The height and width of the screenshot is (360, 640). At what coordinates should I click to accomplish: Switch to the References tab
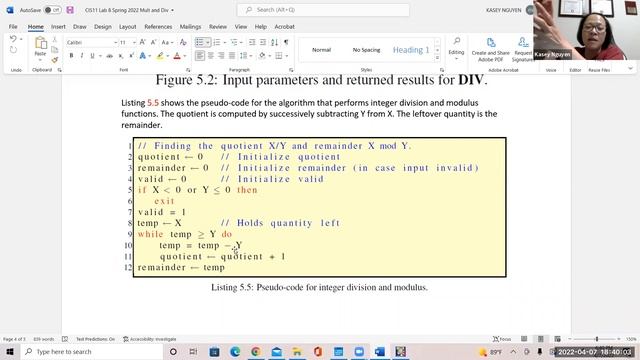(x=158, y=27)
